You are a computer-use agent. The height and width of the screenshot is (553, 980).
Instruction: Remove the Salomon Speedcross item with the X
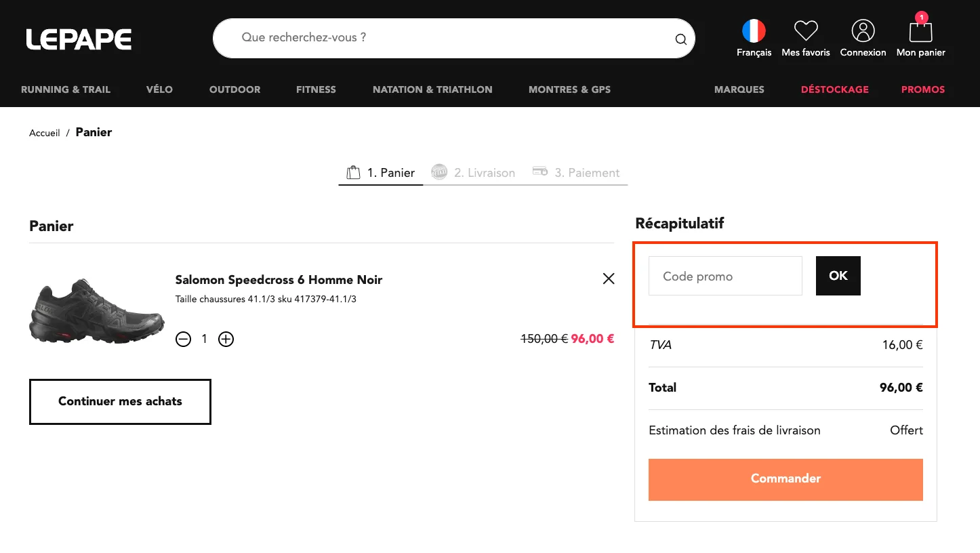(x=608, y=279)
